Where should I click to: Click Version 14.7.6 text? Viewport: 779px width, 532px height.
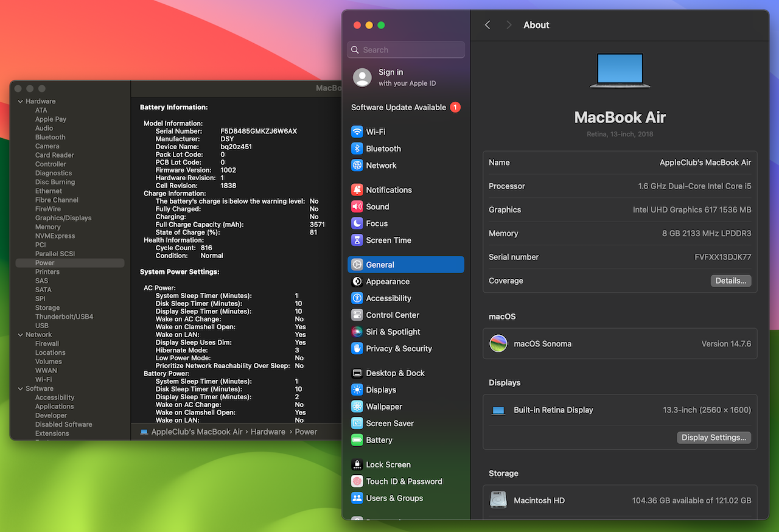[726, 344]
